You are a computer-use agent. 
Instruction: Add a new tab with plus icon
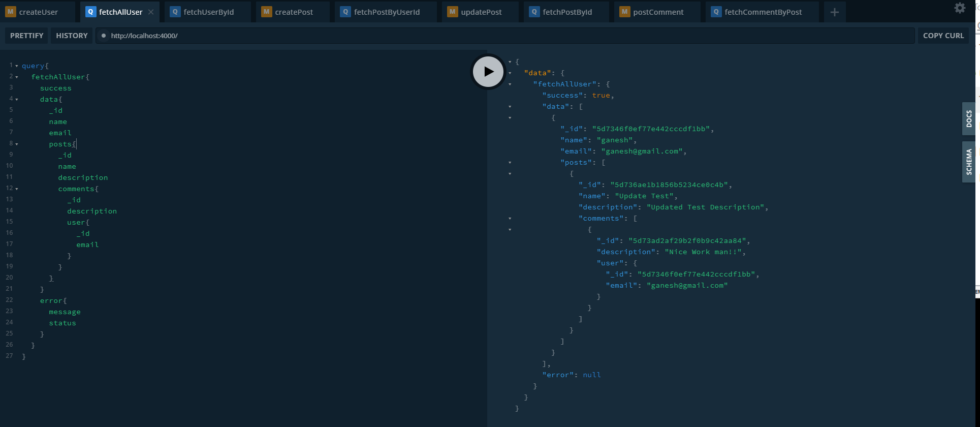[x=834, y=12]
